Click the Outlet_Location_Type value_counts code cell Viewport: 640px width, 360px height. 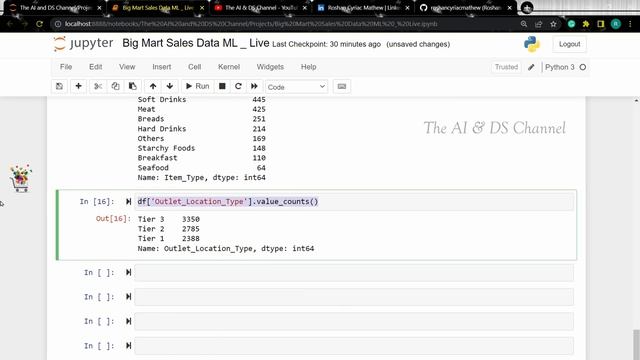(x=354, y=202)
